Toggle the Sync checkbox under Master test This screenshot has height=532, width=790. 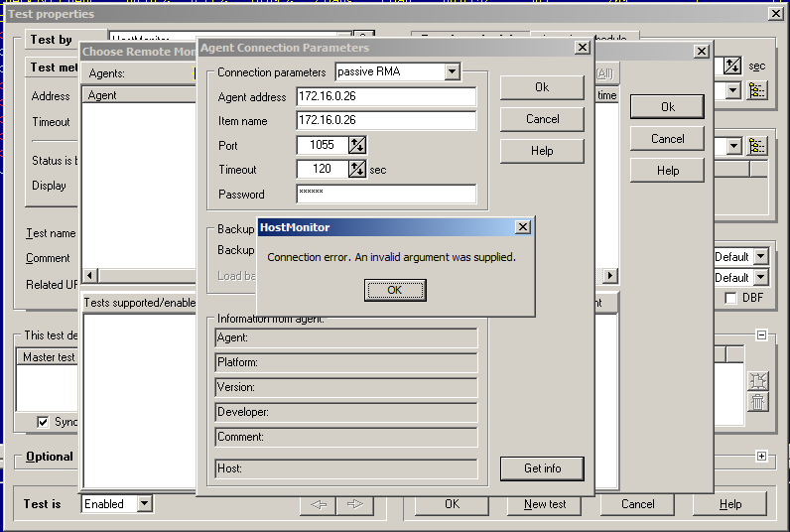coord(44,422)
